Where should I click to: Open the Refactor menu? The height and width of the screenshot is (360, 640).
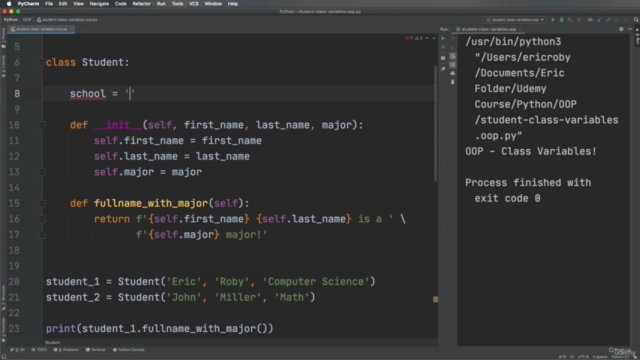142,4
